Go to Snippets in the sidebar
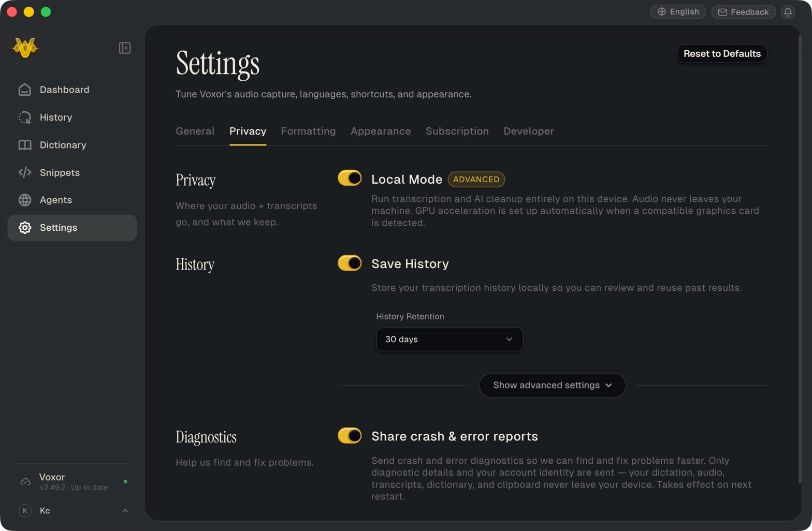This screenshot has width=812, height=531. [x=72, y=172]
